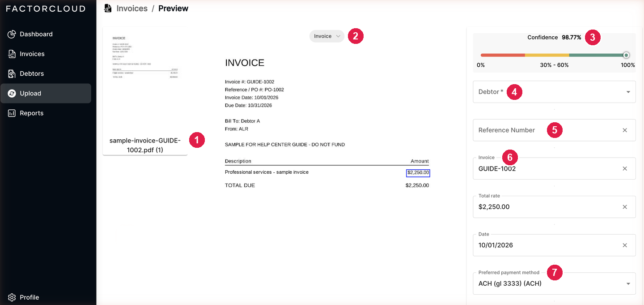Open the Debtors section
This screenshot has height=305, width=644.
(46, 73)
